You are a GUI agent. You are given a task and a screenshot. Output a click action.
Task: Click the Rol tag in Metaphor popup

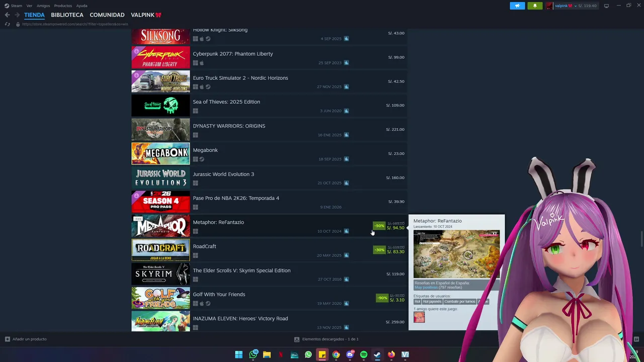417,302
